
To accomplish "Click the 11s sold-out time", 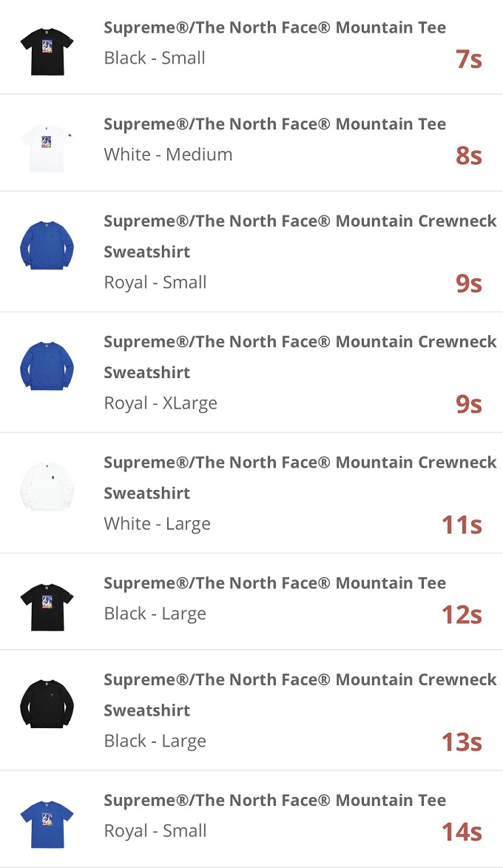I will coord(462,525).
